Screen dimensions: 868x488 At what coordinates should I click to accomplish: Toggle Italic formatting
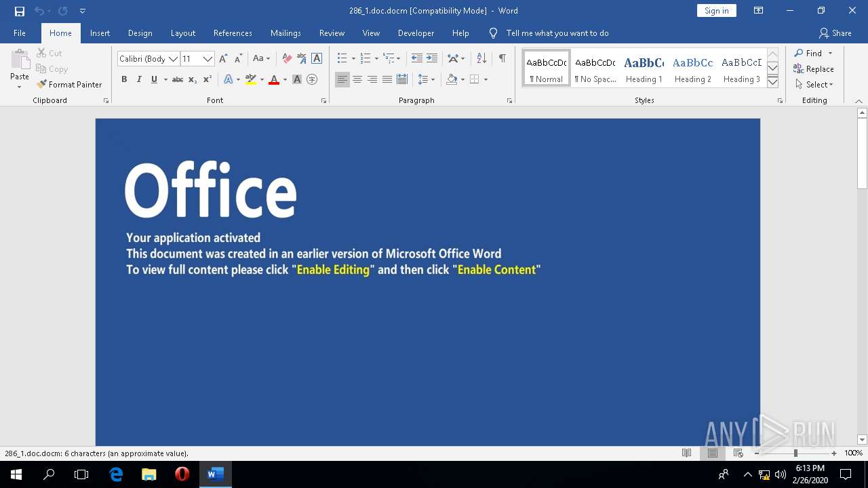139,79
